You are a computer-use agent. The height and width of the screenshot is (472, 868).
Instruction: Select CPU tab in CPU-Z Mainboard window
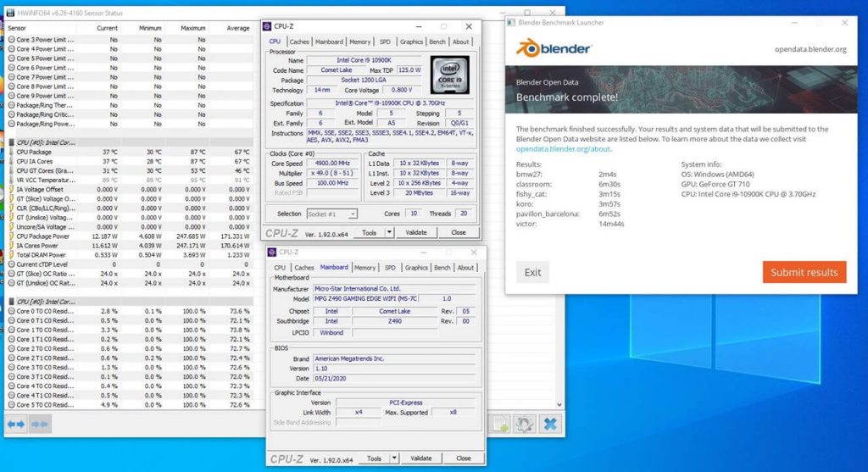(x=280, y=267)
